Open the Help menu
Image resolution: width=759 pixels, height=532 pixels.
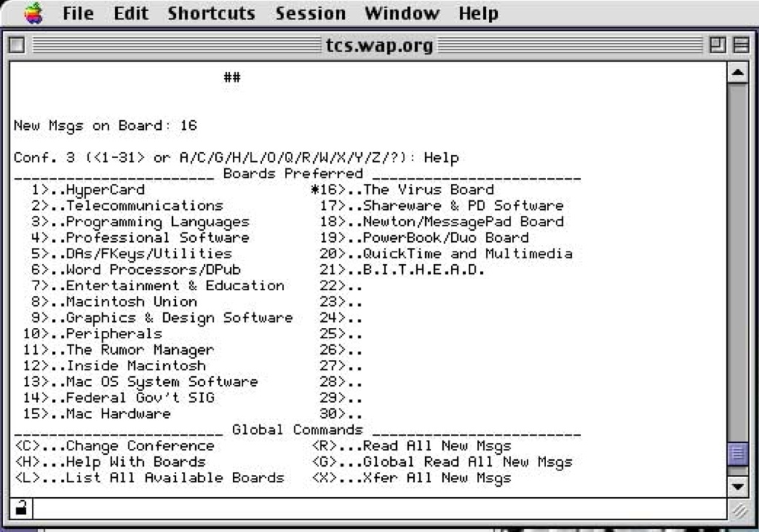[479, 13]
